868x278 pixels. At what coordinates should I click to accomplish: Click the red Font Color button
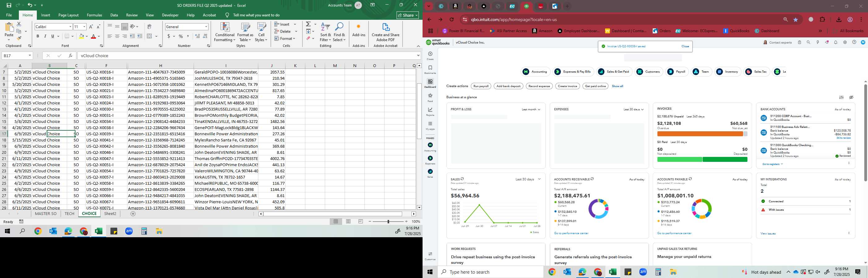tap(94, 36)
